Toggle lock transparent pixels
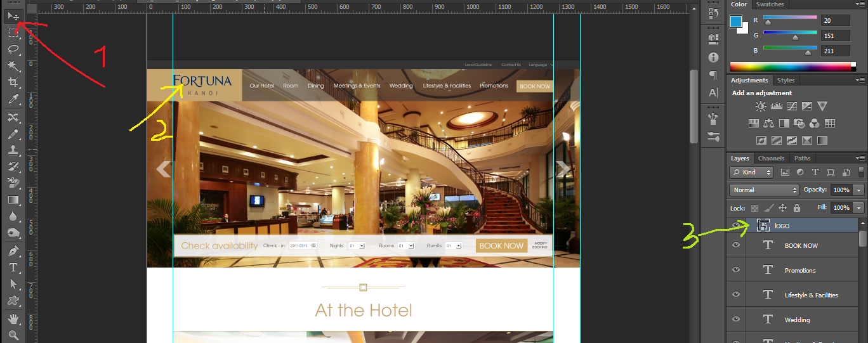 [754, 208]
